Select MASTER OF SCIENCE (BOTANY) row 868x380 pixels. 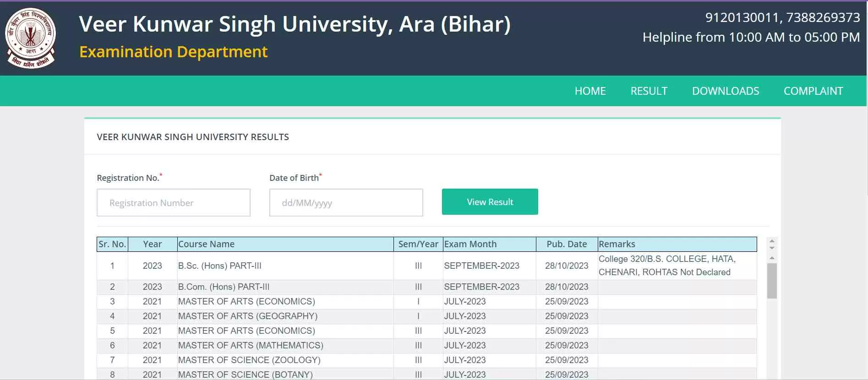[426, 374]
